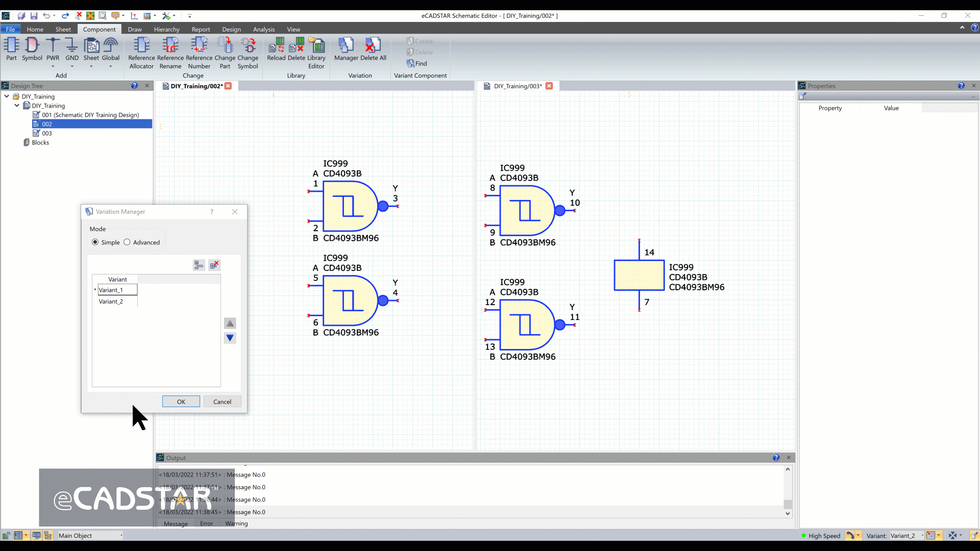The image size is (980, 551).
Task: Click Reference Number tool
Action: [199, 53]
